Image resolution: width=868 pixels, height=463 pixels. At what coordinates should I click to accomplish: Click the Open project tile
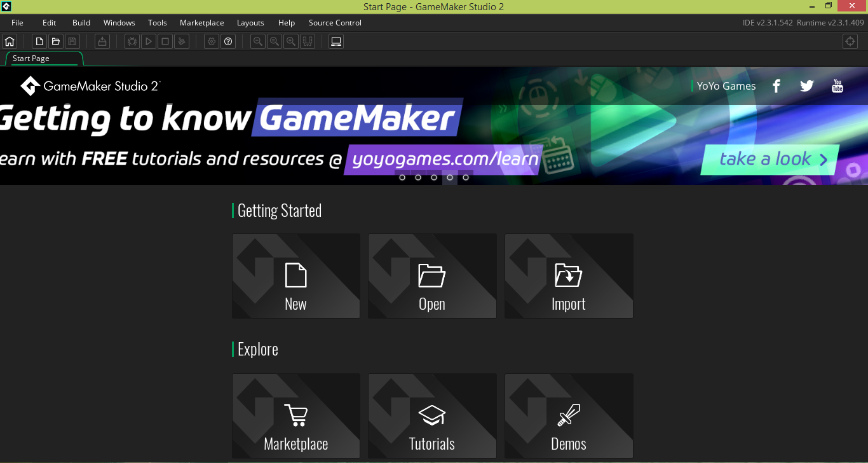tap(432, 276)
